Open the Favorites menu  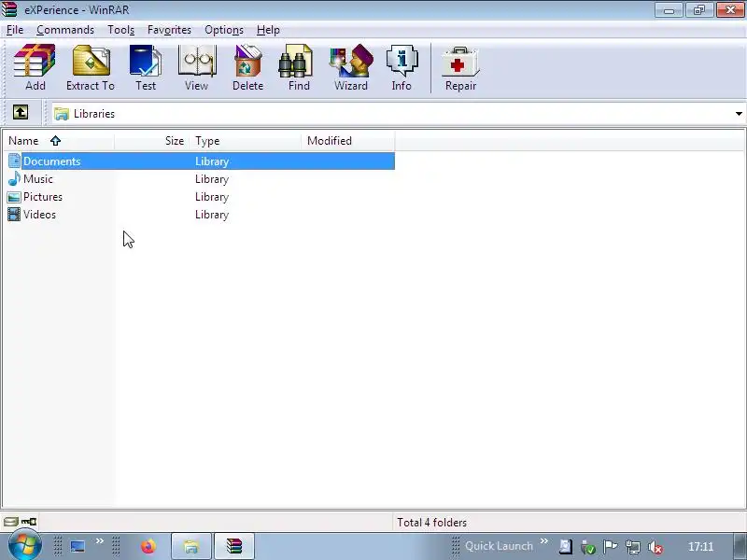[x=169, y=30]
